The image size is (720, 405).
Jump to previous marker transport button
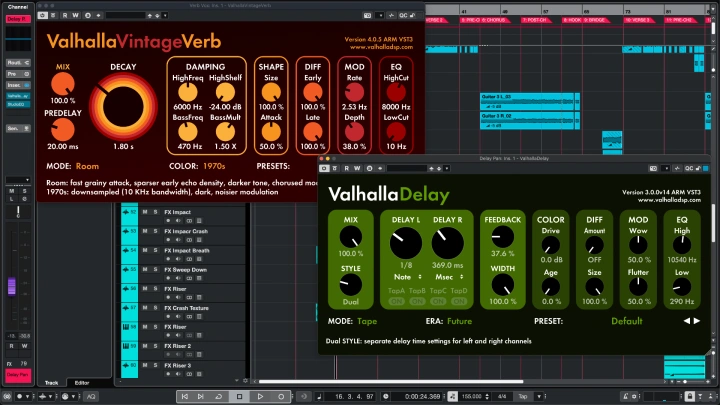[x=185, y=396]
